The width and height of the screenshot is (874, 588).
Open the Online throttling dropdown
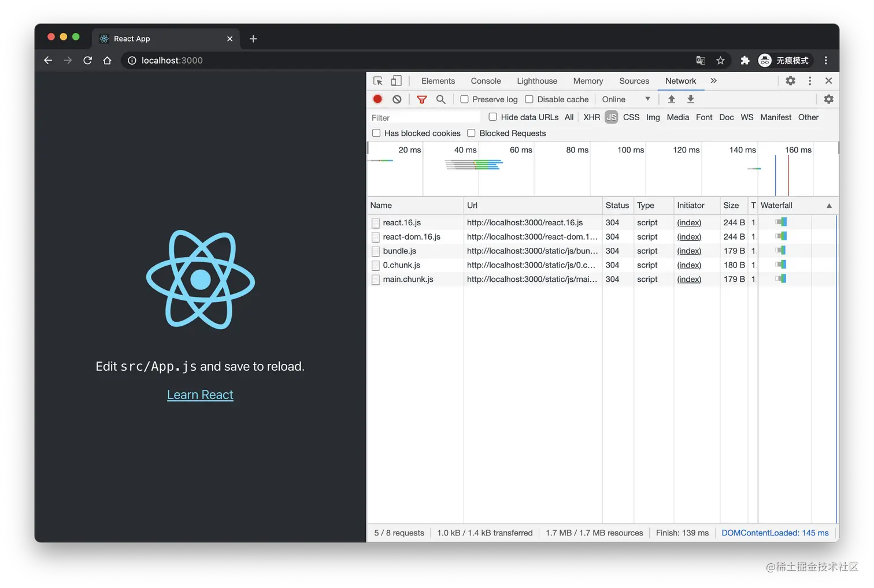(x=626, y=99)
